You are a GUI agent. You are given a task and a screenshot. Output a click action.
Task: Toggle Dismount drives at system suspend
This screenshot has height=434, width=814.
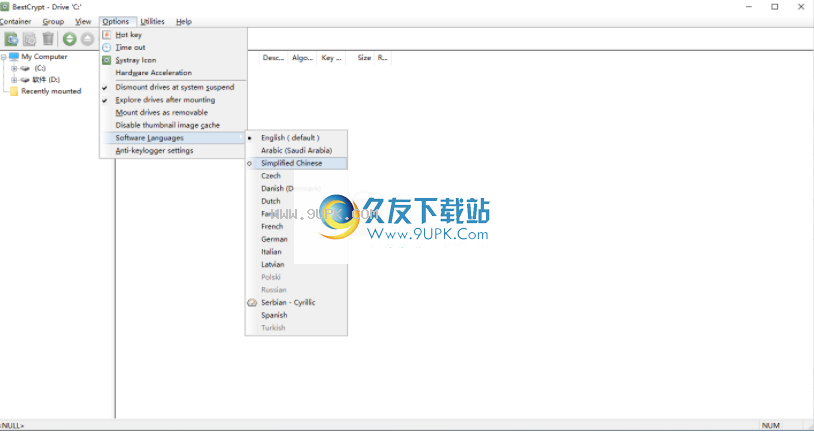[x=173, y=87]
